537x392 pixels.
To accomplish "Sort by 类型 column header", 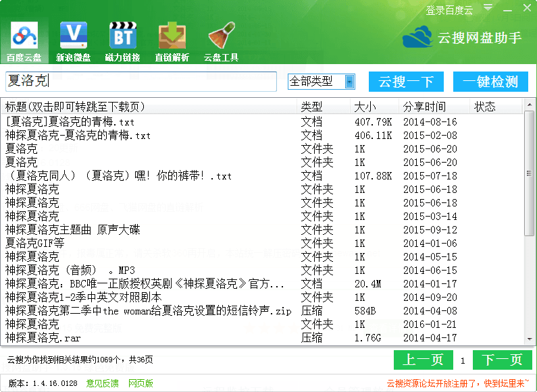I will [324, 107].
